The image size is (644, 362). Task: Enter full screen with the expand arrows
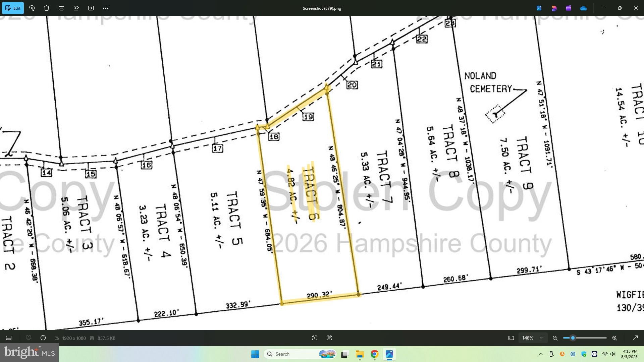pos(635,338)
